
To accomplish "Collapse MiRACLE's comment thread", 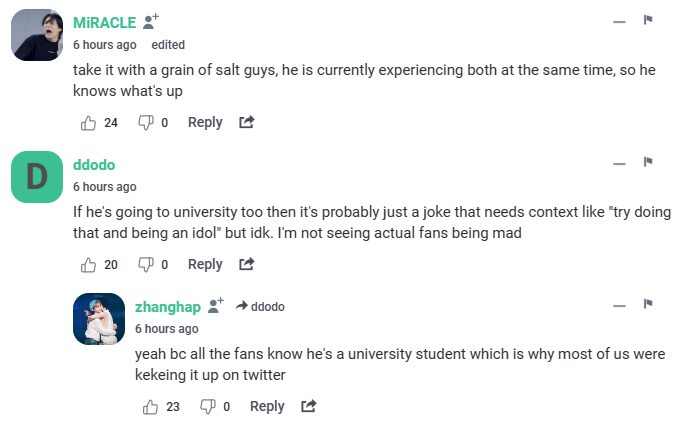I will tap(619, 21).
